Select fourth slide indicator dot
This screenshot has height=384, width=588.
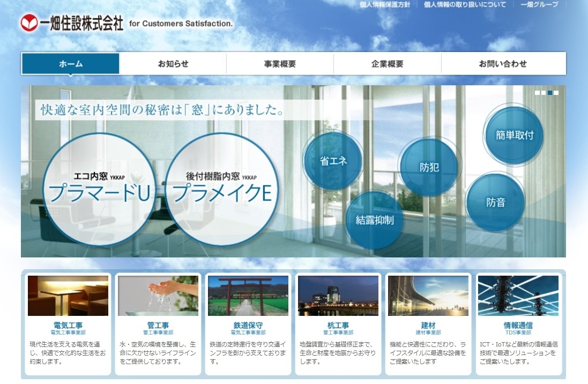[556, 93]
